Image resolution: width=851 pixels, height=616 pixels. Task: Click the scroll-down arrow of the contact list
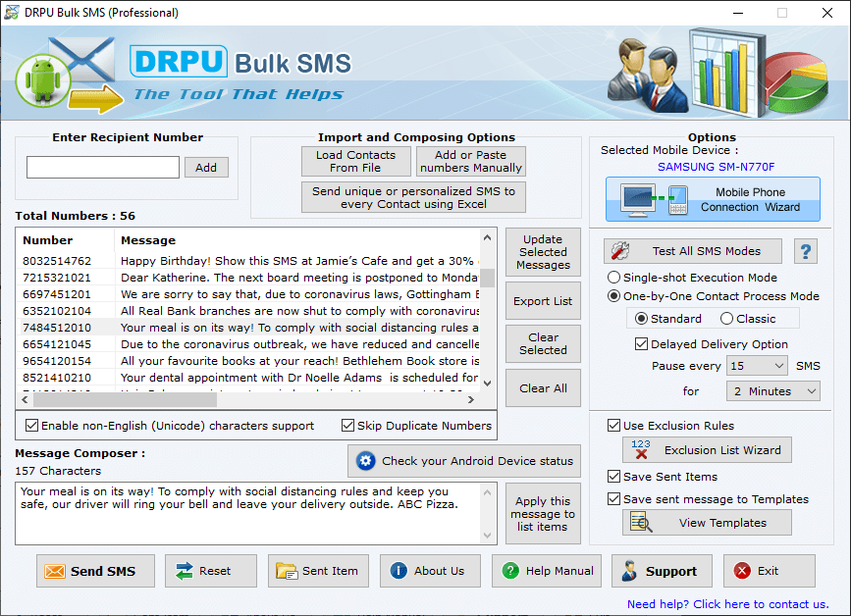tap(488, 384)
